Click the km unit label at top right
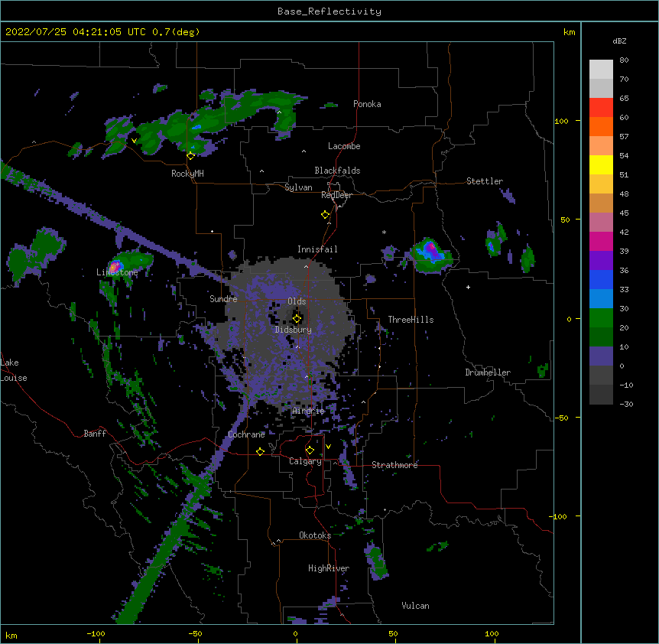 tap(569, 32)
